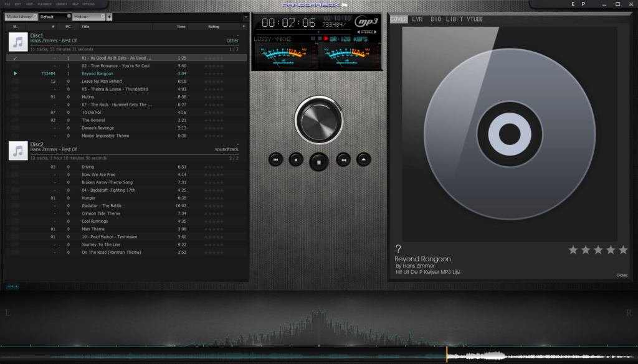Click the E button in title bar
The height and width of the screenshot is (364, 638).
[573, 4]
